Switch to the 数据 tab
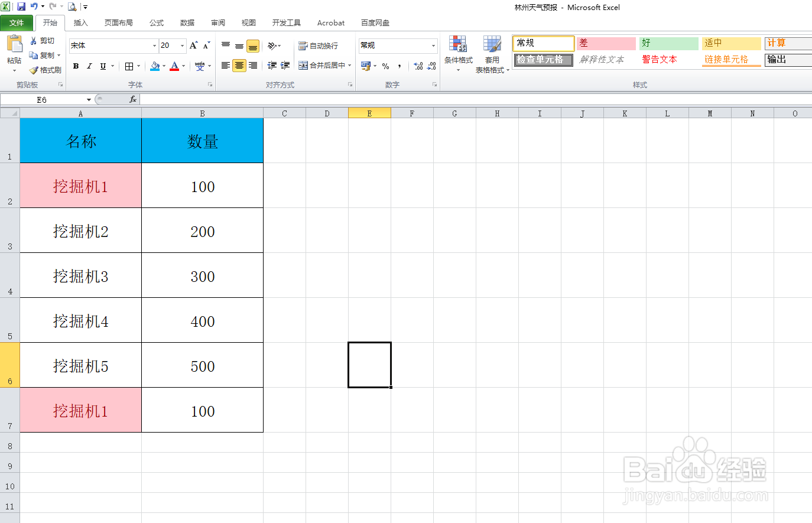 (187, 22)
